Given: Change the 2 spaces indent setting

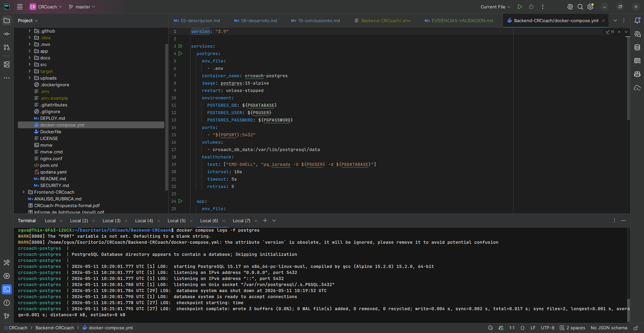Looking at the screenshot, I should pos(572,328).
